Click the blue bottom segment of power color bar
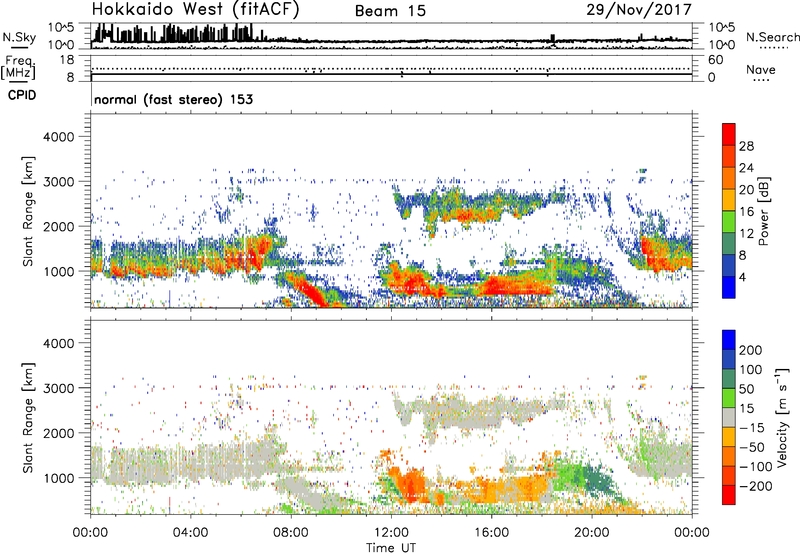 pyautogui.click(x=729, y=287)
